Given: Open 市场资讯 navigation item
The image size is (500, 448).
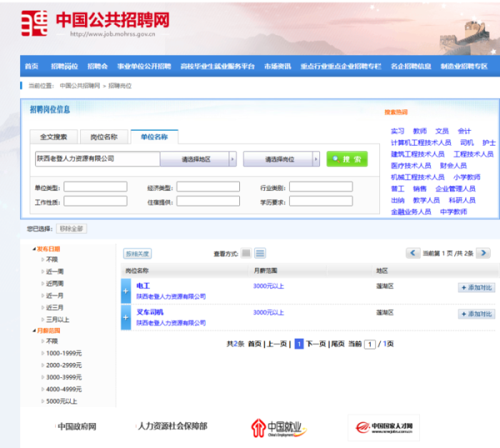Looking at the screenshot, I should (x=277, y=66).
